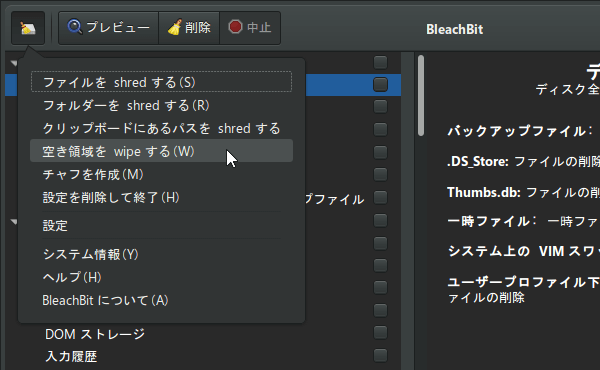Image resolution: width=600 pixels, height=370 pixels.
Task: Open BleachBit について(A) dialog
Action: pyautogui.click(x=161, y=300)
